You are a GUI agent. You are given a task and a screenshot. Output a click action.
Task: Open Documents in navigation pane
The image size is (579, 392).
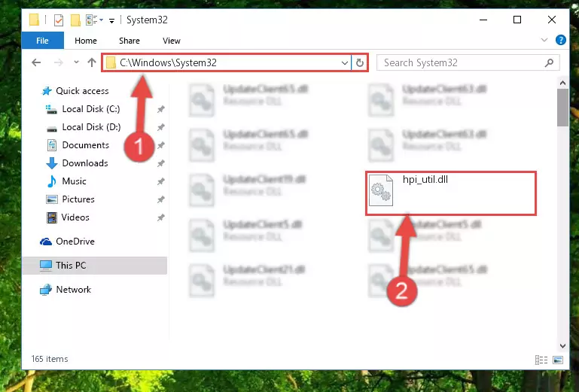[85, 145]
